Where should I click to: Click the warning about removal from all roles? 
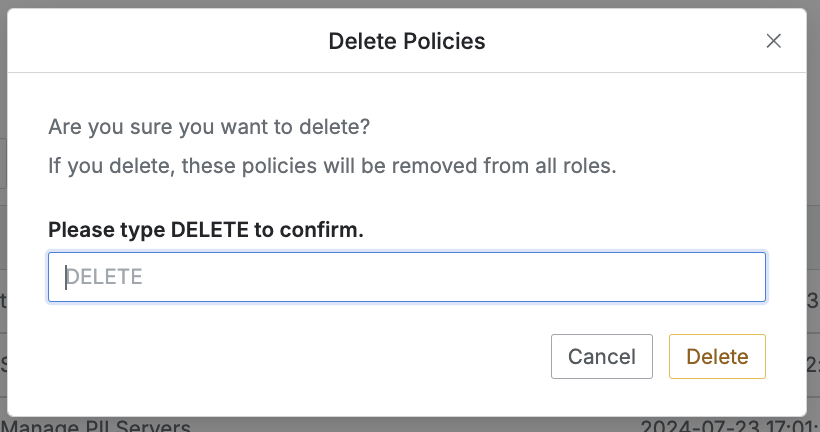pos(332,165)
